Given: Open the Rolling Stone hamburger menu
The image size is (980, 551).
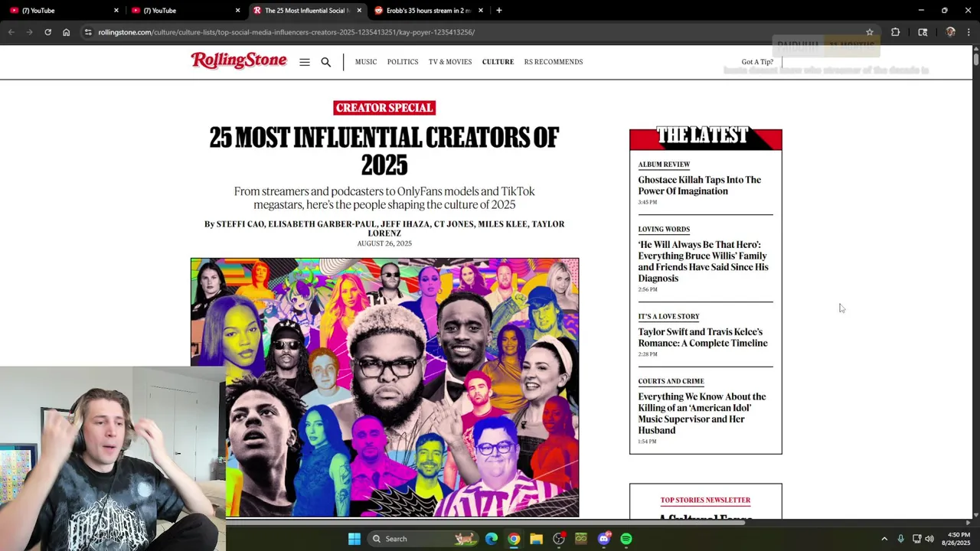Looking at the screenshot, I should click(x=305, y=62).
